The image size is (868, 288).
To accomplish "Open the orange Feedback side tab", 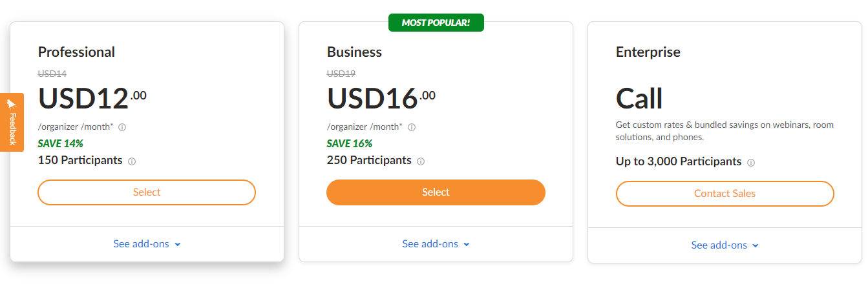I will click(x=12, y=122).
